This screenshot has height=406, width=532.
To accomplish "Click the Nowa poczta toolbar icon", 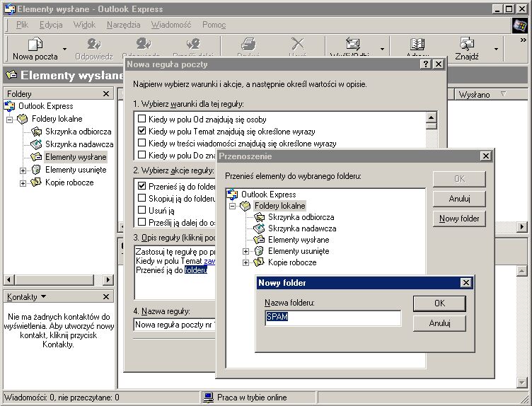I will [x=35, y=45].
